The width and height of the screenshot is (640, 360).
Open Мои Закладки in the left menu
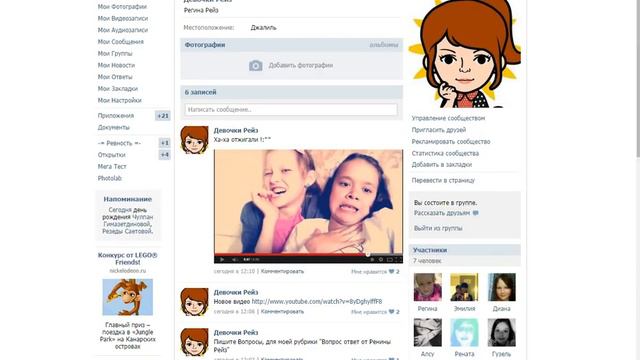(118, 89)
